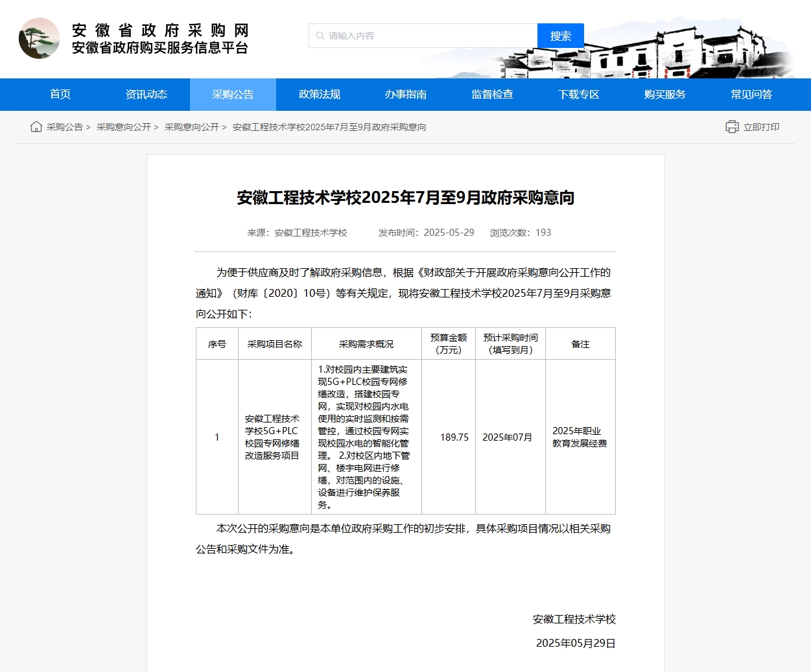The width and height of the screenshot is (811, 672).
Task: Open the 资讯动态 menu item
Action: point(147,95)
